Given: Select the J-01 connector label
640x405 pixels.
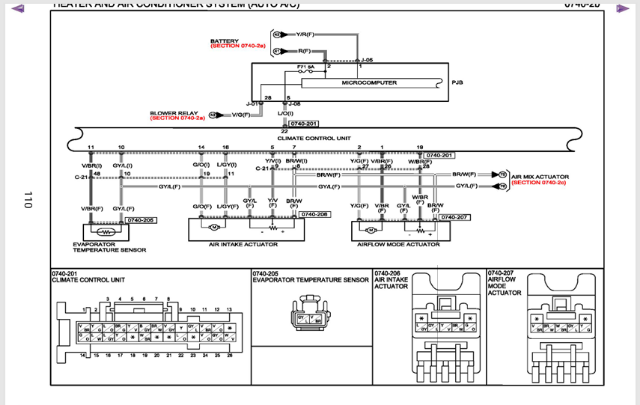Looking at the screenshot, I should pyautogui.click(x=252, y=104).
